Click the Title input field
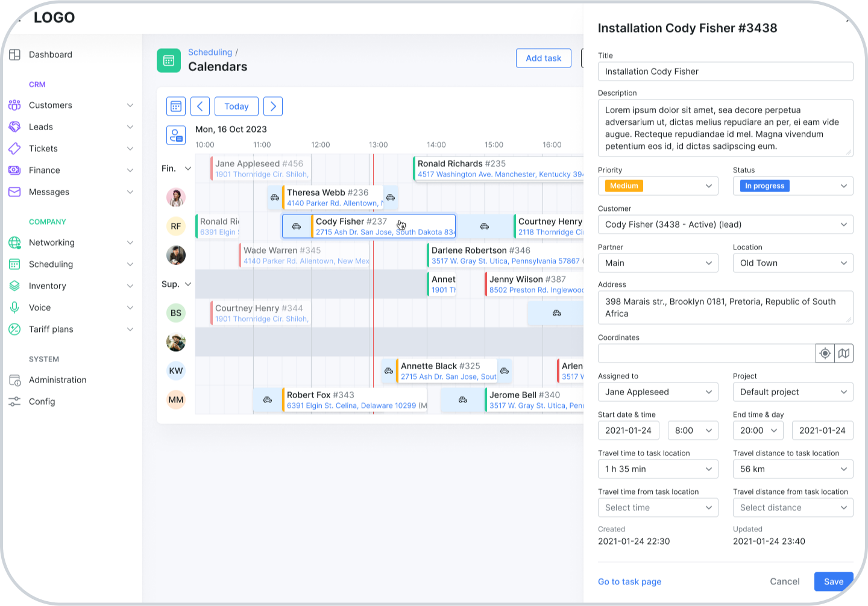 (725, 71)
